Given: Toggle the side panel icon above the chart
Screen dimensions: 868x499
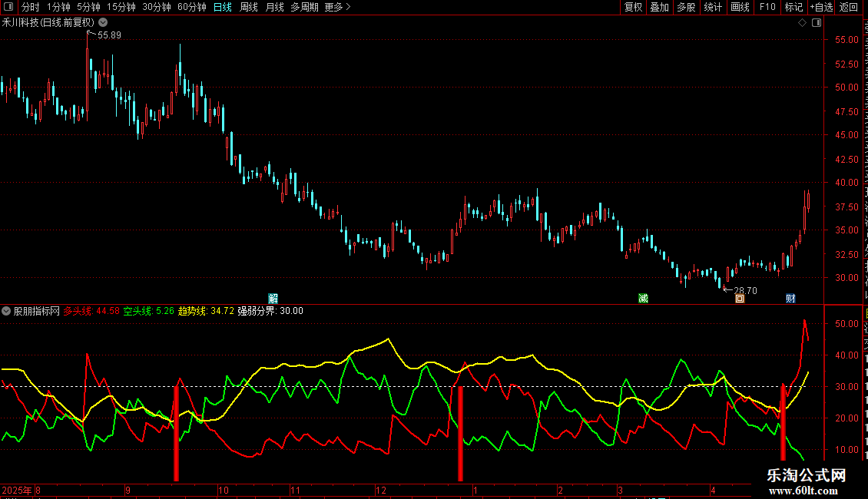Looking at the screenshot, I should coord(817,23).
